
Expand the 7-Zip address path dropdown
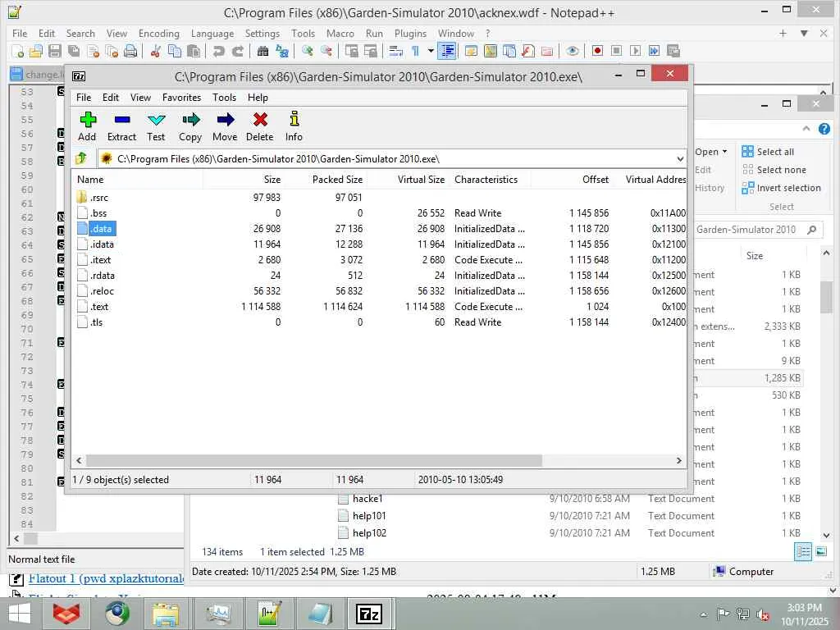point(680,159)
